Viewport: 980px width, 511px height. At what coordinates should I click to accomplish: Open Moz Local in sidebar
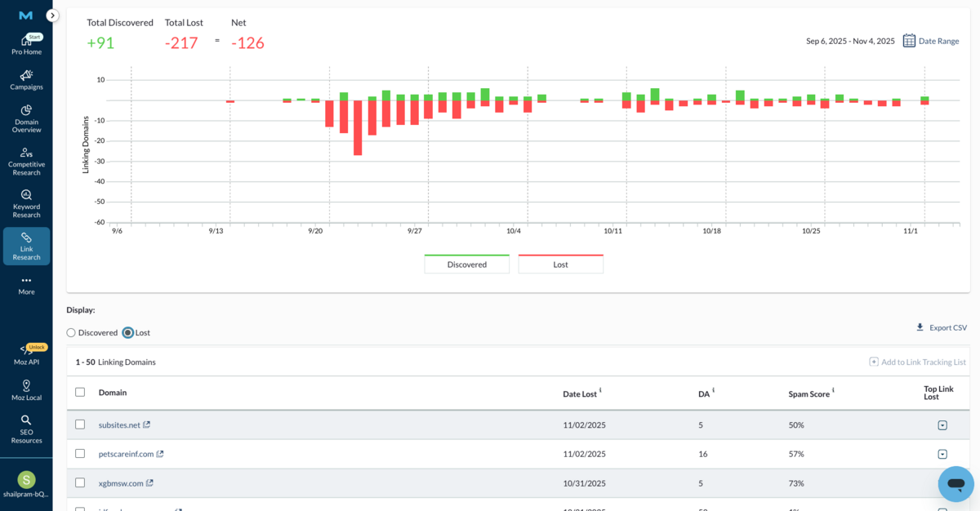tap(26, 390)
